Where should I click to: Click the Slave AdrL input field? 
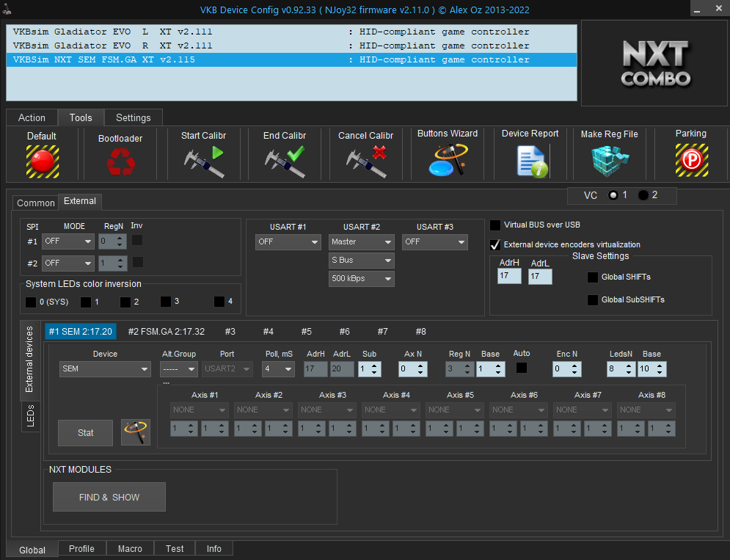(x=541, y=276)
